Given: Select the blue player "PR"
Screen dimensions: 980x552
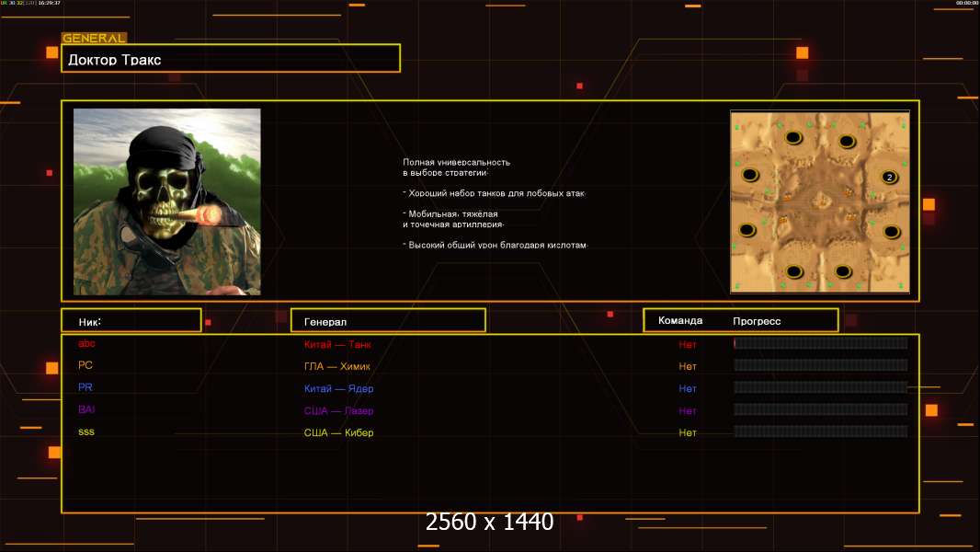Looking at the screenshot, I should 85,388.
